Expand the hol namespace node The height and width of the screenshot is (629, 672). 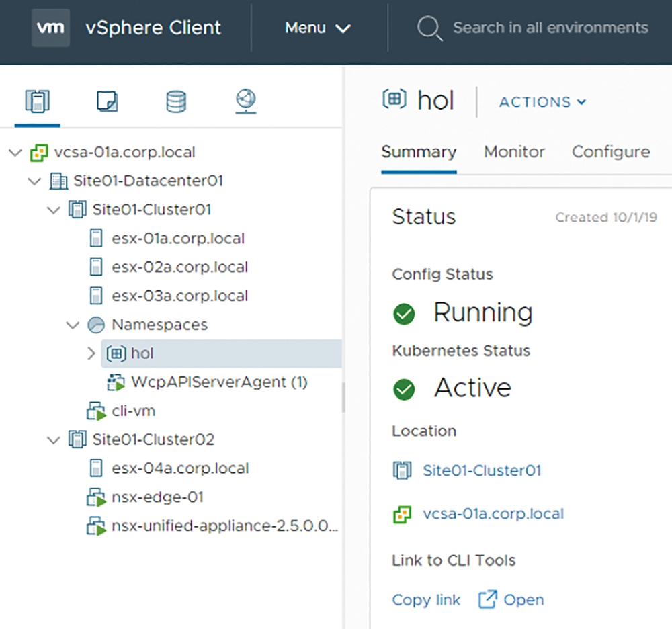coord(91,353)
